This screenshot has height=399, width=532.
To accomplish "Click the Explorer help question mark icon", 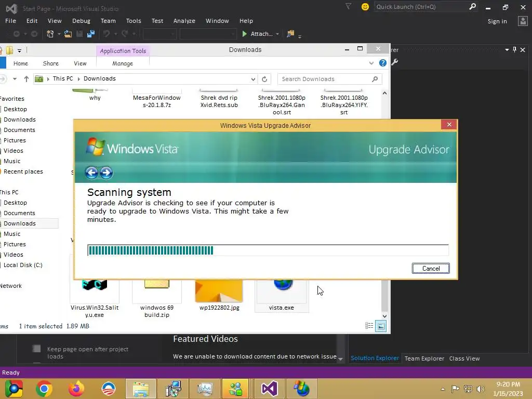I will coord(383,63).
